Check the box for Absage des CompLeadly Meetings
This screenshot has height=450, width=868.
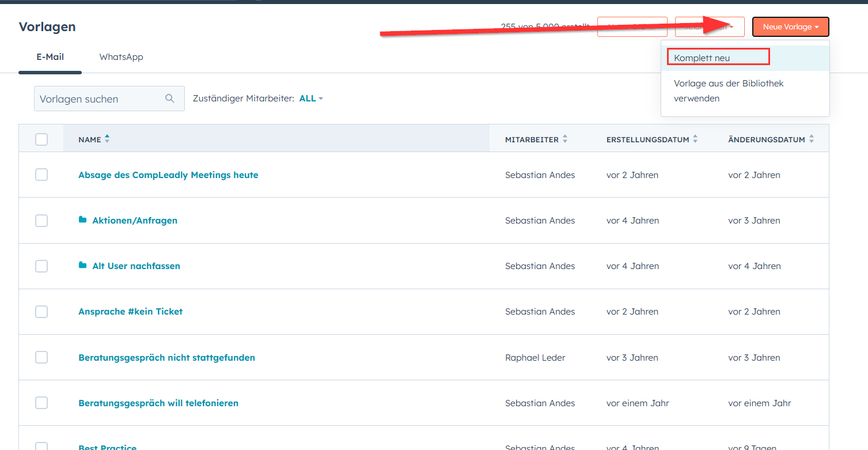pos(41,175)
